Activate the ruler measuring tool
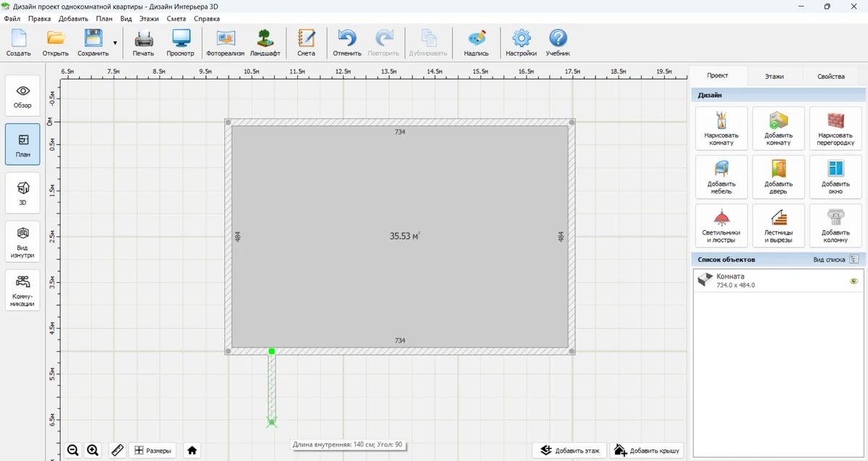The image size is (868, 461). 118,450
